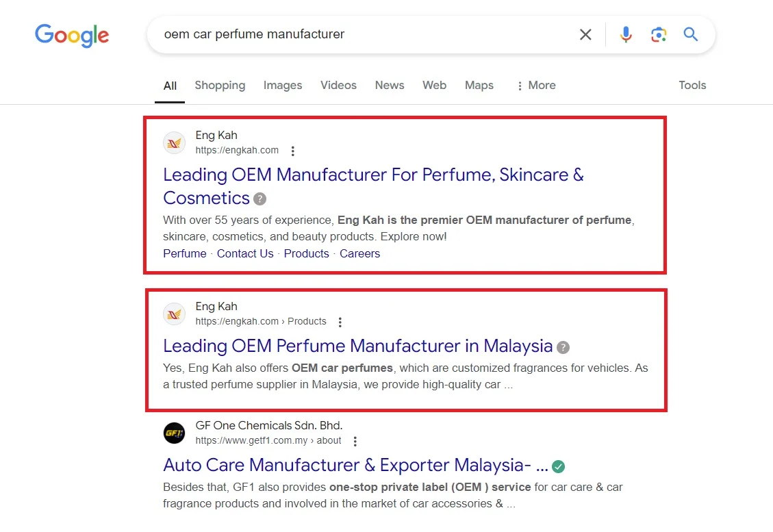This screenshot has width=773, height=532.
Task: Open three-dot menu for engkah.com Products result
Action: (x=340, y=322)
